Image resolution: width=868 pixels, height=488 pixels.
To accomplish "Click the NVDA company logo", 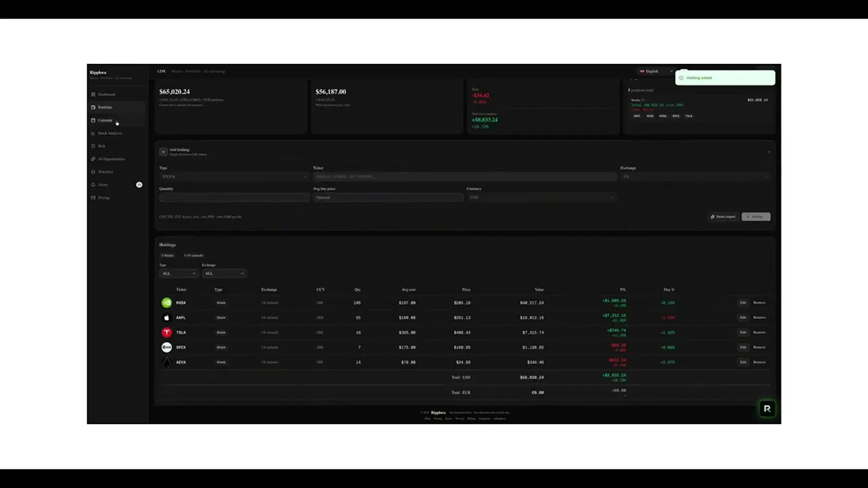I will [167, 303].
